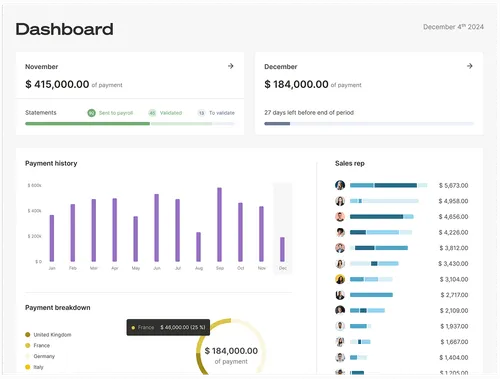Screen dimensions: 500x379
Task: Click the 27 days left before end text
Action: tap(309, 113)
